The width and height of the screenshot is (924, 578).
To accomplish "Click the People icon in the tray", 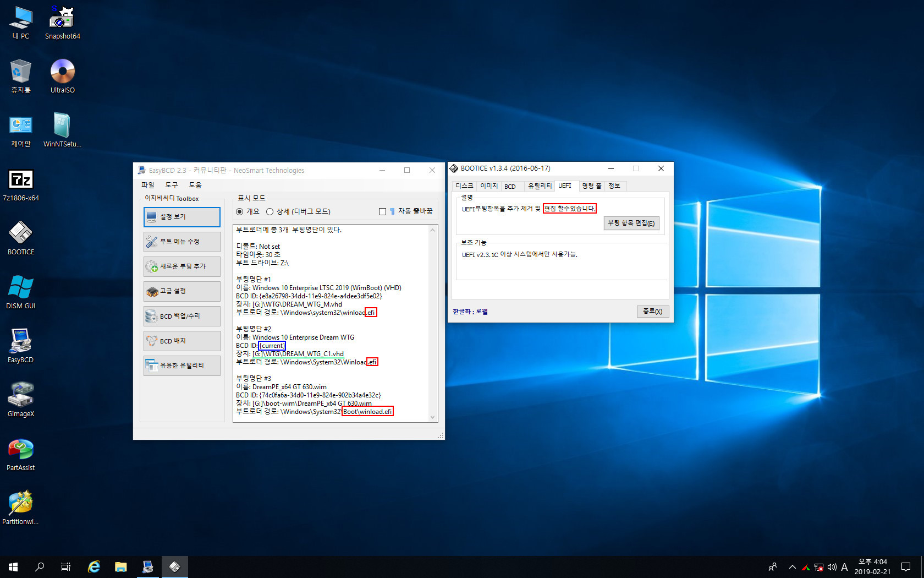I will click(773, 566).
